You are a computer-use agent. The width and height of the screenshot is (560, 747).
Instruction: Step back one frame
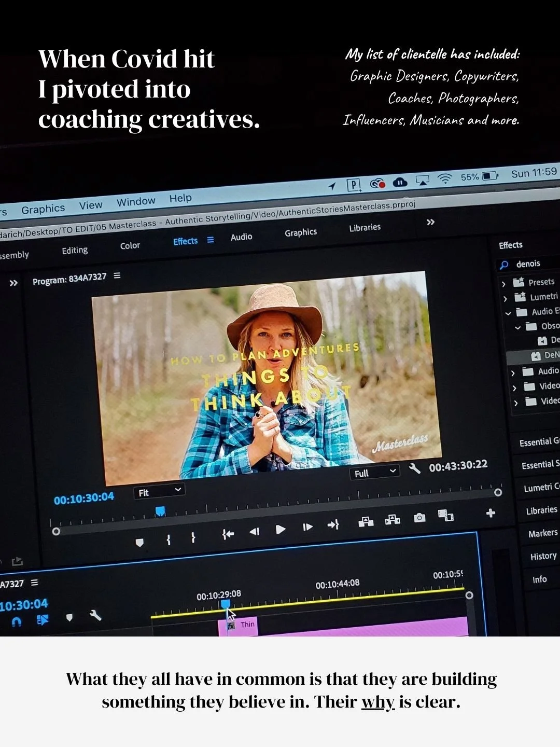254,531
